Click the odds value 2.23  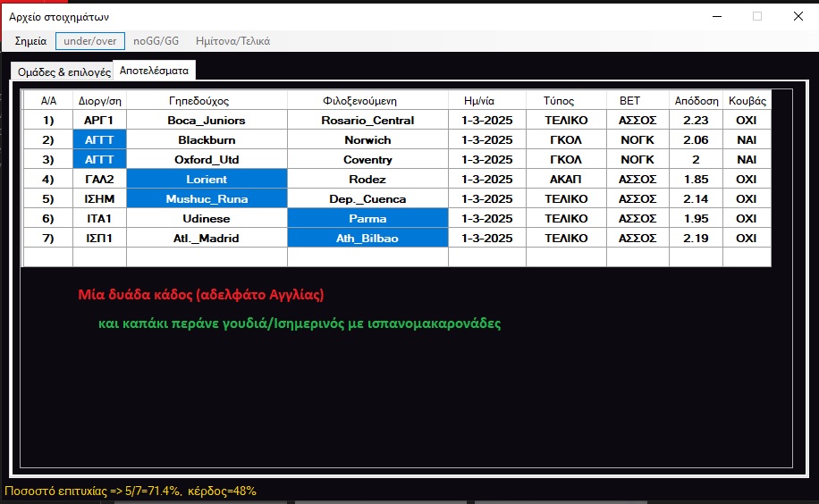[696, 120]
